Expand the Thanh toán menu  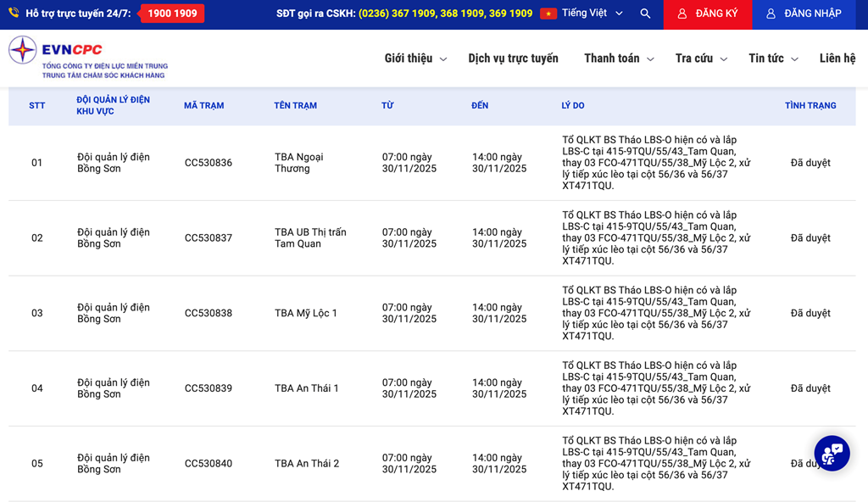(x=618, y=59)
